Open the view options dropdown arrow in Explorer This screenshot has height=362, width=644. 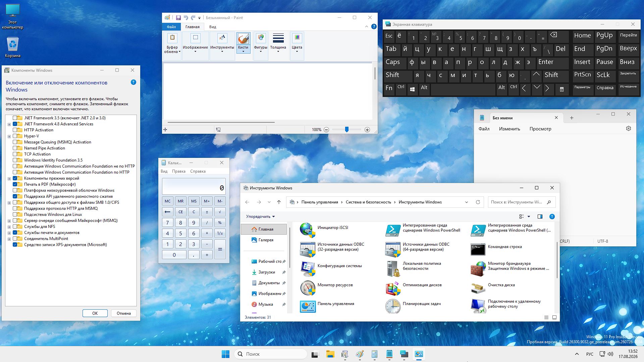[x=529, y=217]
